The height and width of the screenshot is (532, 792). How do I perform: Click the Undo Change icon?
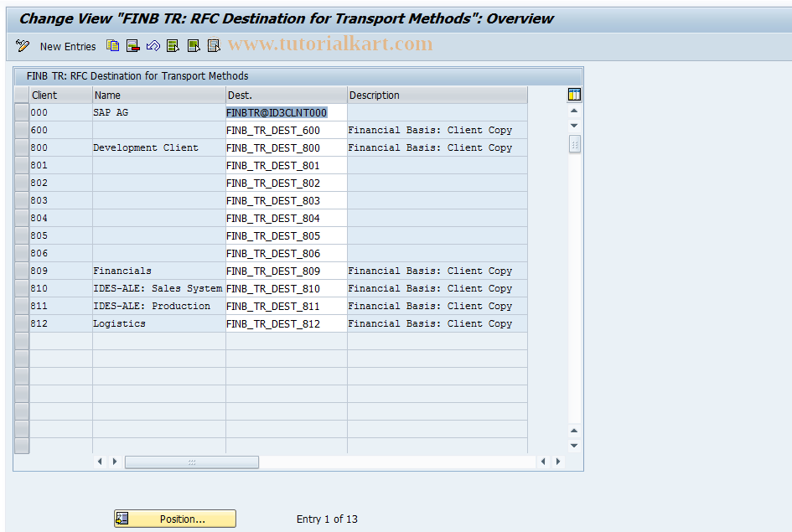pos(153,46)
